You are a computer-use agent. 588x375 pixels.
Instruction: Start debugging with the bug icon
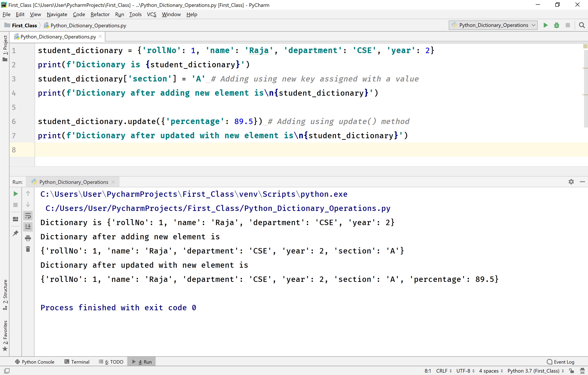point(556,25)
